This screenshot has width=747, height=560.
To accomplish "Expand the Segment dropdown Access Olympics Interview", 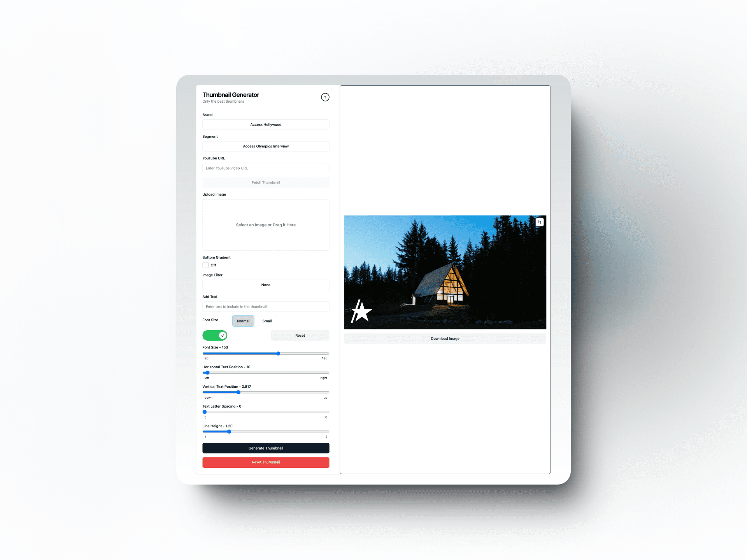I will tap(265, 146).
